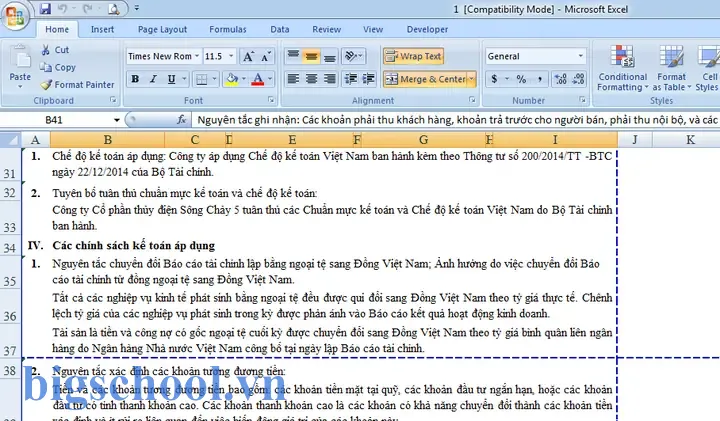Screen dimensions: 720x421
Task: Toggle Wrap Text
Action: coord(413,56)
